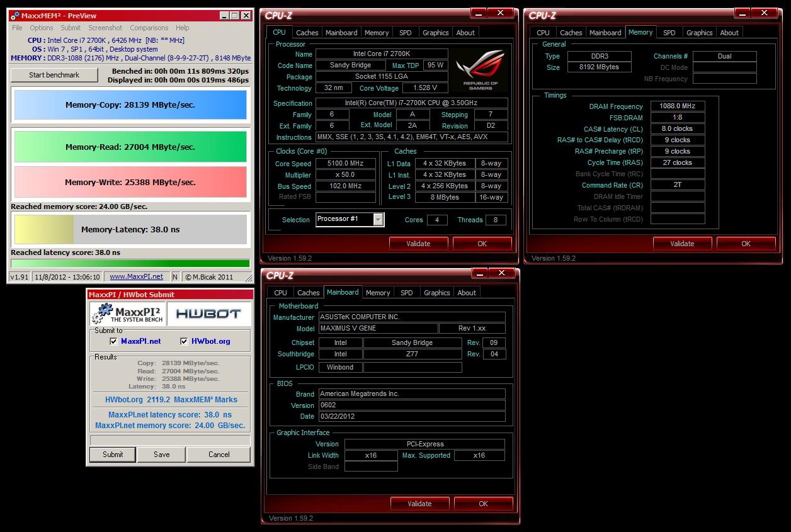Click OK in CPU-Z Memory window
This screenshot has height=532, width=791.
click(746, 244)
